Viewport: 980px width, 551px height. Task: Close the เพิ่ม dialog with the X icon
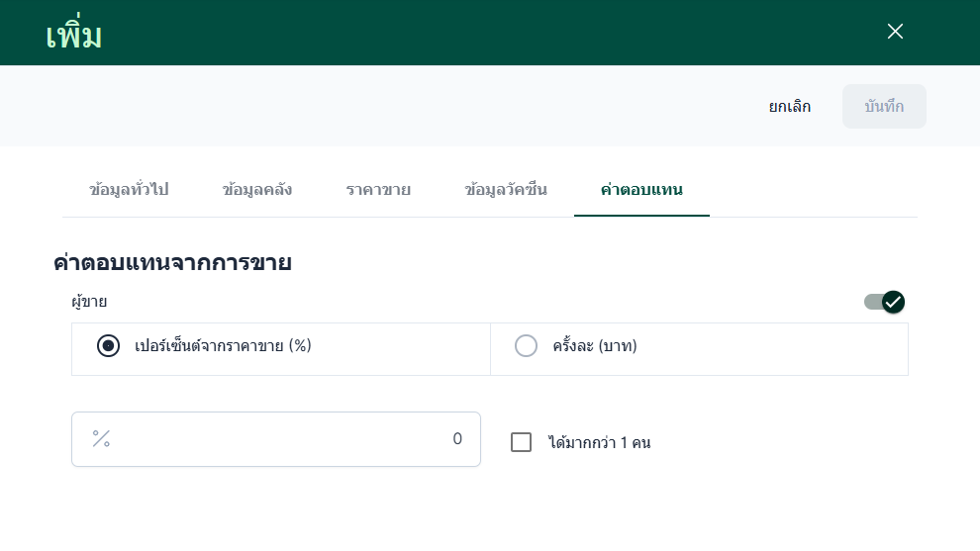coord(895,32)
